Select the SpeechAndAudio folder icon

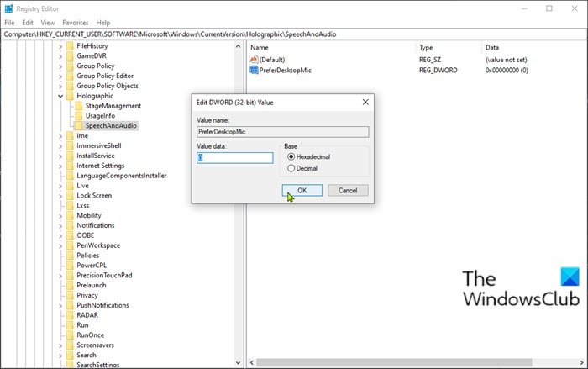pyautogui.click(x=79, y=126)
